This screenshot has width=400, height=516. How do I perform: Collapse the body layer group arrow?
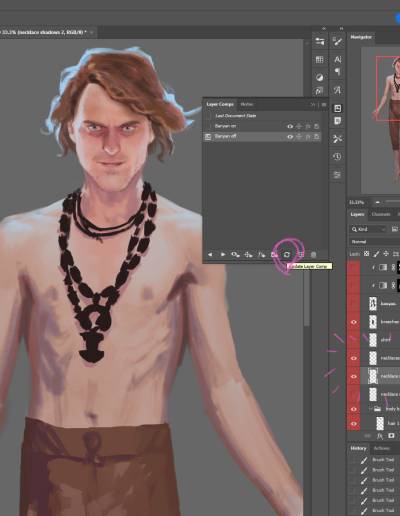(370, 409)
